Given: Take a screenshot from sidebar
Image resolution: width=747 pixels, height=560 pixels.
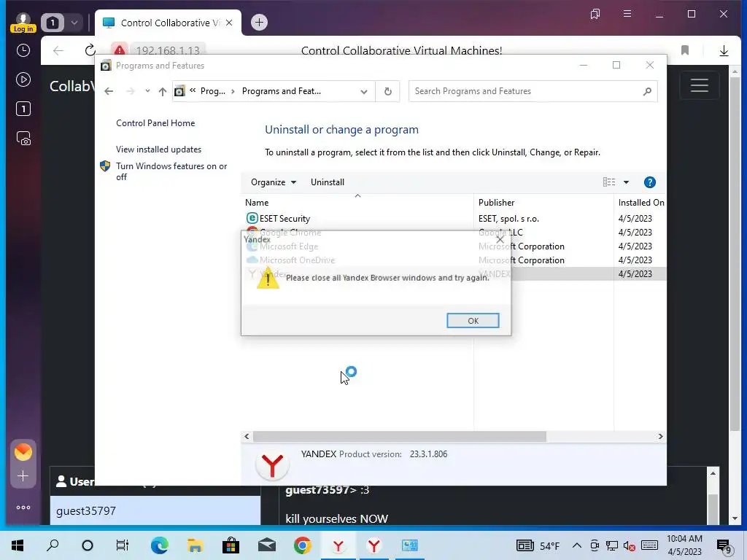Looking at the screenshot, I should point(23,138).
